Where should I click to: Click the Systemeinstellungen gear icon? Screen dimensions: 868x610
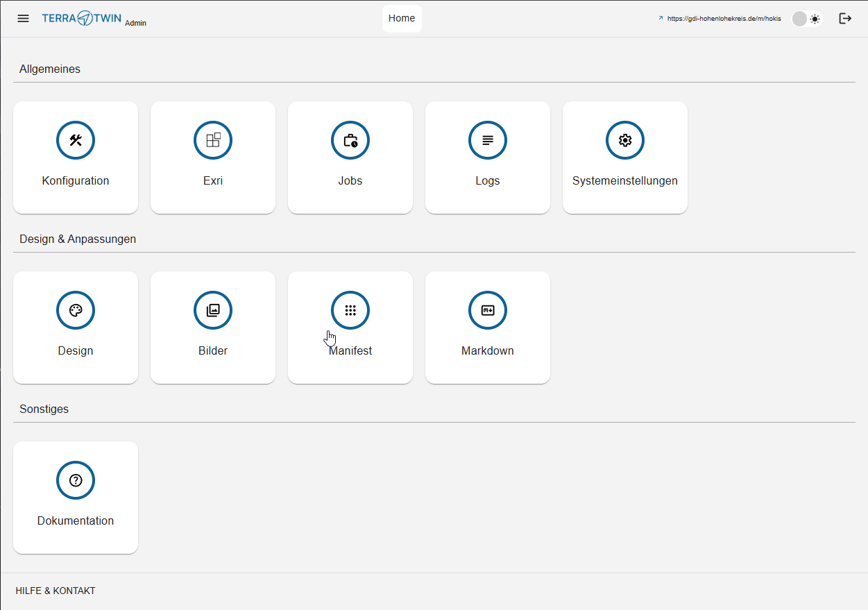pyautogui.click(x=625, y=140)
